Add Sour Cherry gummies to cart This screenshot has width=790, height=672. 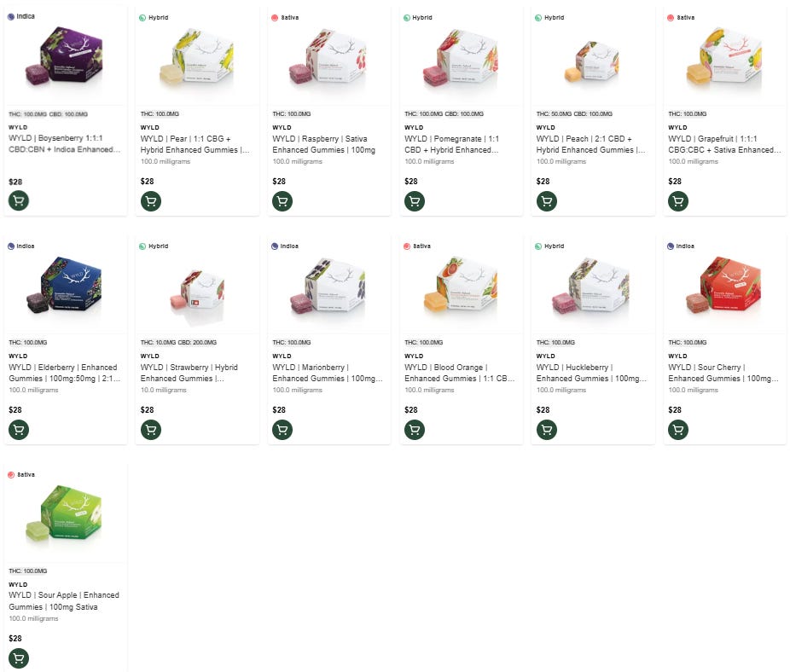[x=678, y=430]
